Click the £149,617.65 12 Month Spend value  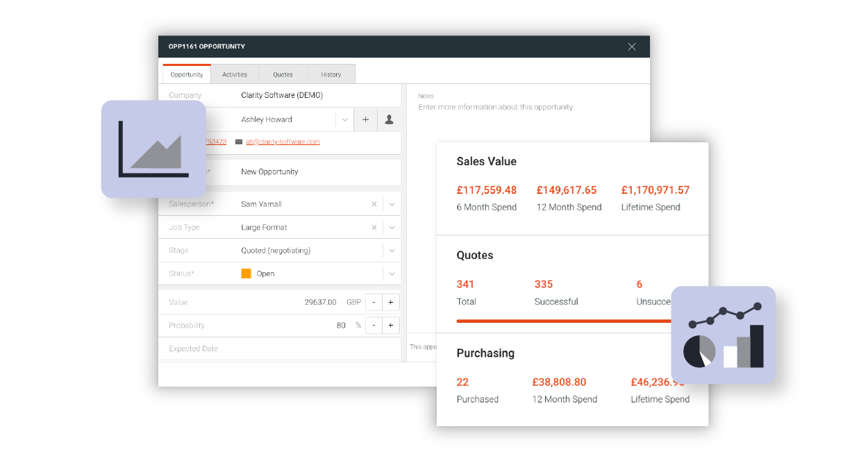pyautogui.click(x=567, y=190)
